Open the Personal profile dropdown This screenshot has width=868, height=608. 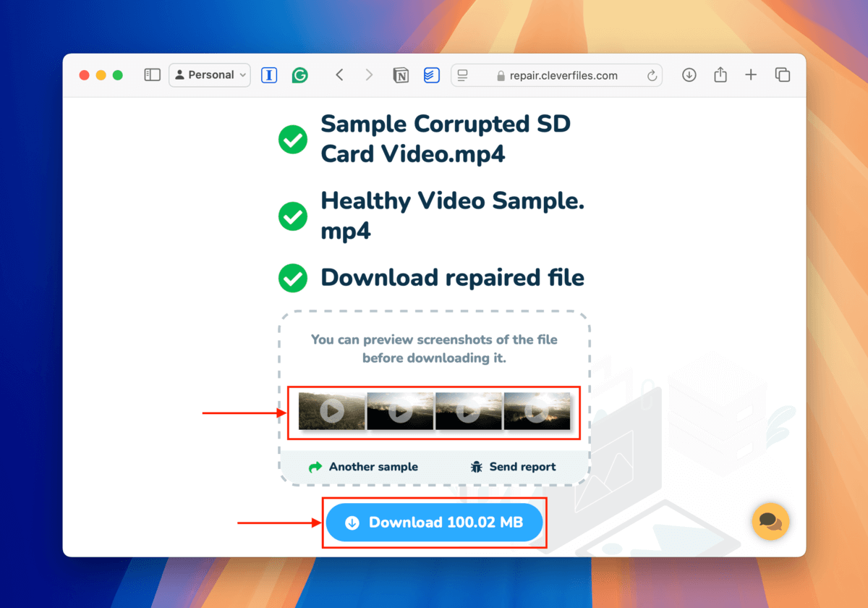pos(210,75)
